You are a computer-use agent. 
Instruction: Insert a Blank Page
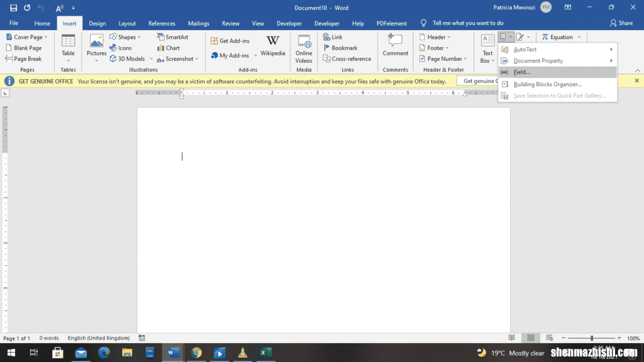pos(24,48)
